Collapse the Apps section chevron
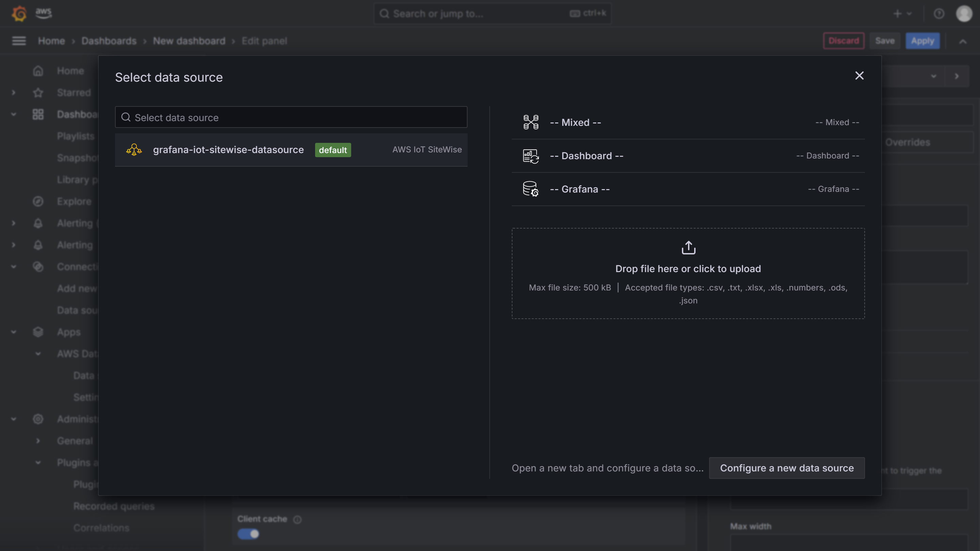The height and width of the screenshot is (551, 980). point(14,332)
